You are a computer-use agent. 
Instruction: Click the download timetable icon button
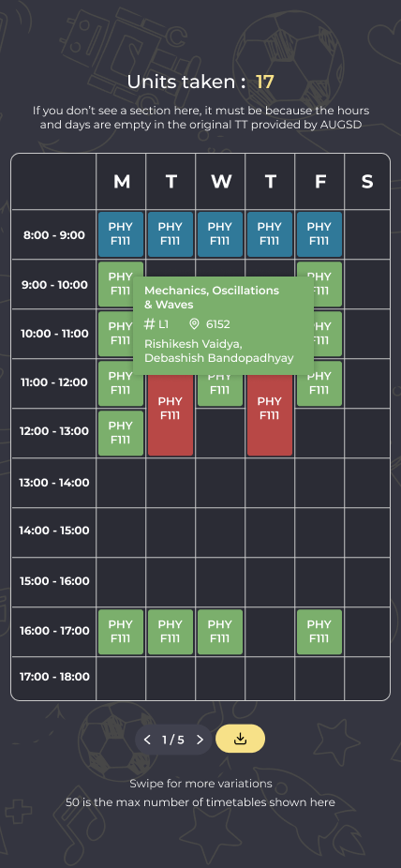[x=240, y=739]
